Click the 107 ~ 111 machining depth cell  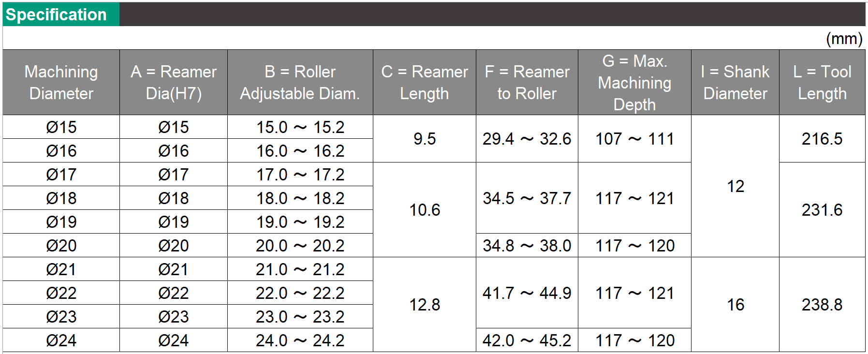(634, 139)
